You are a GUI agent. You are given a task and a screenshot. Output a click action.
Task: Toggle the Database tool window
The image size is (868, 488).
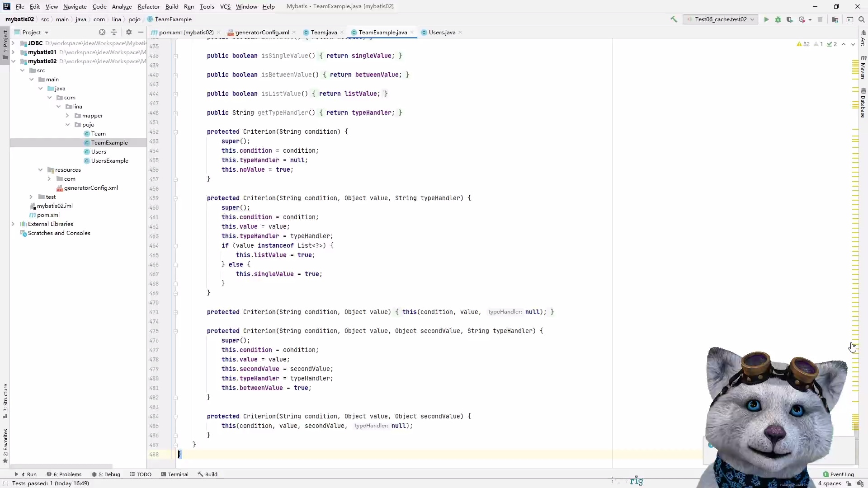point(863,103)
